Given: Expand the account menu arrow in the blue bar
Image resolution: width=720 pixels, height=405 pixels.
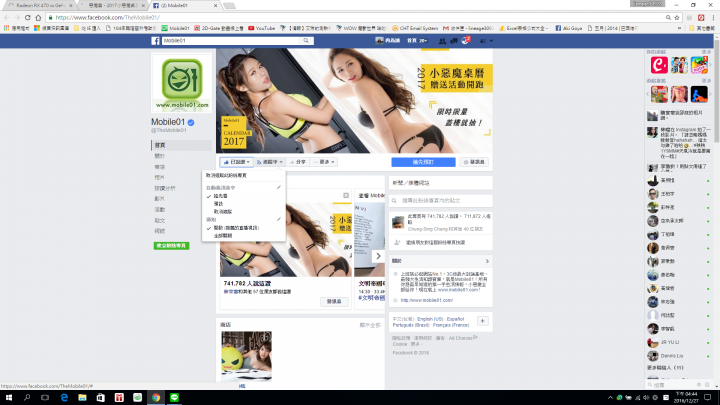Looking at the screenshot, I should (x=491, y=41).
